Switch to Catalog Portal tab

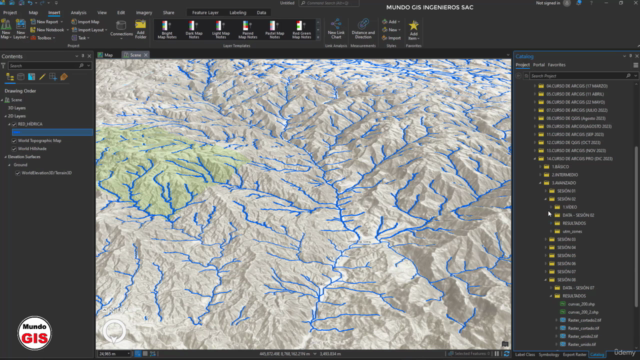tap(539, 65)
